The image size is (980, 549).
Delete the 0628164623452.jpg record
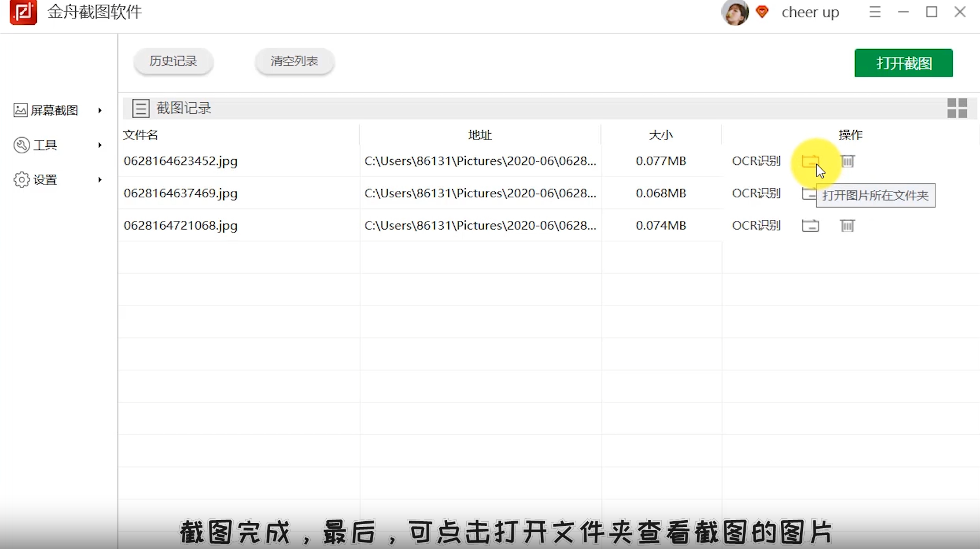pyautogui.click(x=848, y=161)
